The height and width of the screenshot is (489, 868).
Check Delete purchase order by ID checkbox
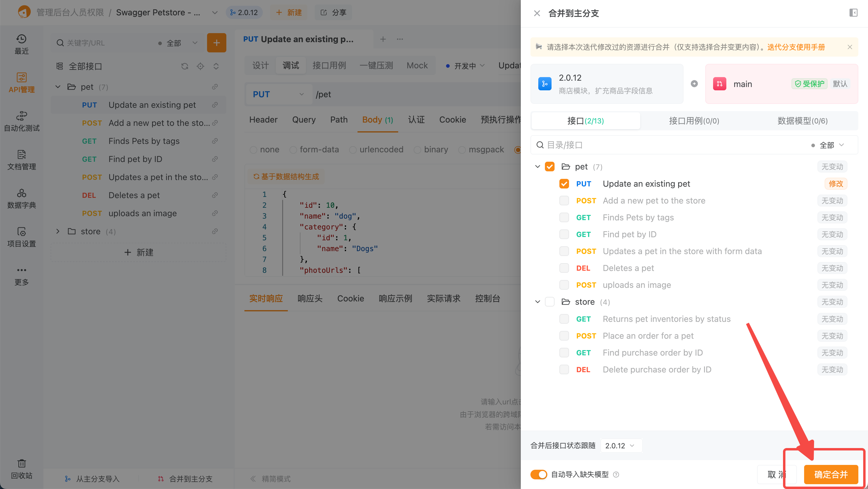[x=564, y=369]
